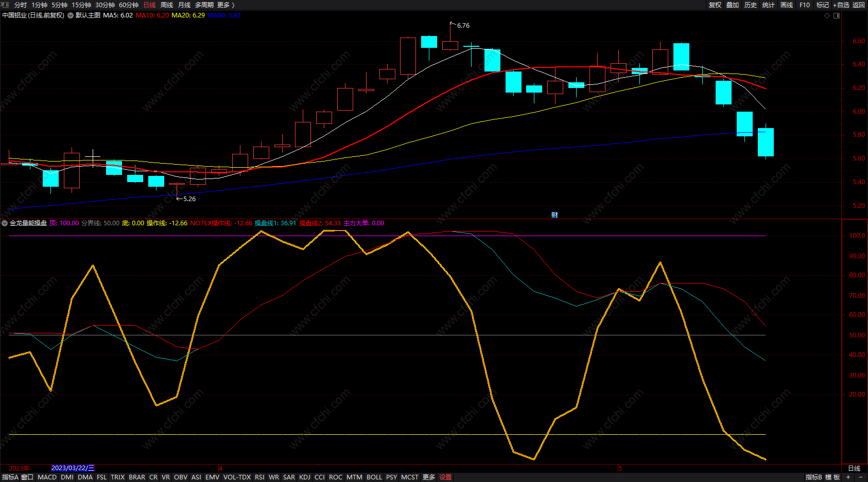Open the 画线 drawing tools
868x482 pixels.
tap(787, 5)
